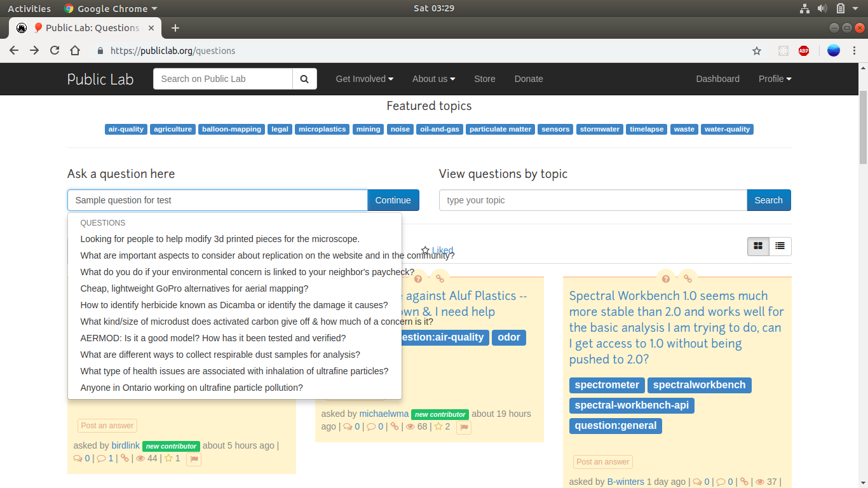Image resolution: width=868 pixels, height=488 pixels.
Task: Open the Chrome three-dot menu
Action: [x=855, y=51]
